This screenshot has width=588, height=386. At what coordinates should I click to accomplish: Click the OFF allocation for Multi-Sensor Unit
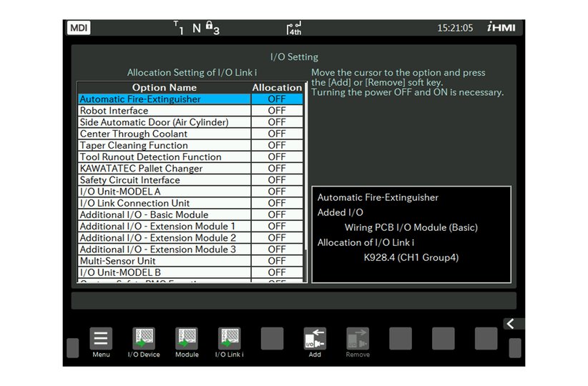pyautogui.click(x=277, y=261)
